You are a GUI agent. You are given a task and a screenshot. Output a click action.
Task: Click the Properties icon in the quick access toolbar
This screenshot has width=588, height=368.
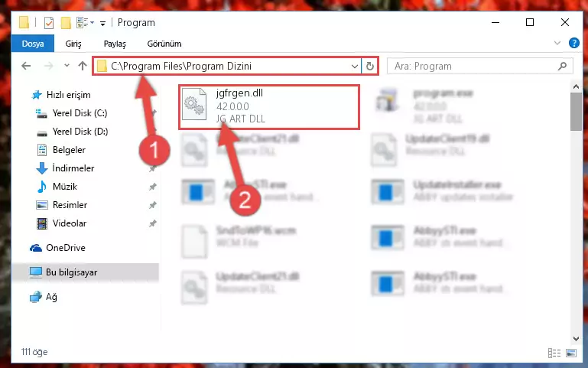49,22
